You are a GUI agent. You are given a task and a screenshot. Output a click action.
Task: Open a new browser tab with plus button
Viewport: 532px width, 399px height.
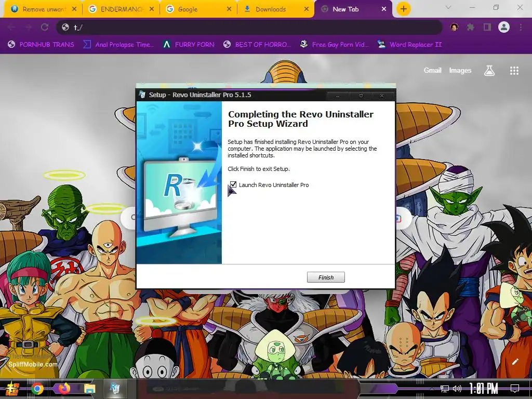coord(403,9)
